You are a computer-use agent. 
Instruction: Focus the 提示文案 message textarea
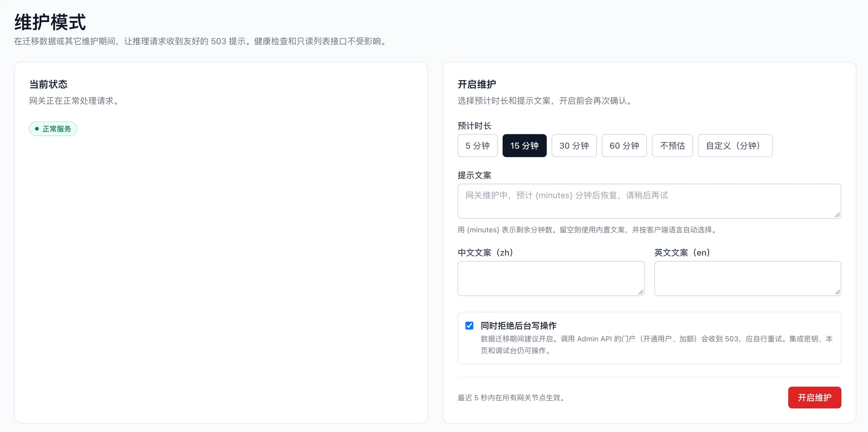pyautogui.click(x=649, y=201)
